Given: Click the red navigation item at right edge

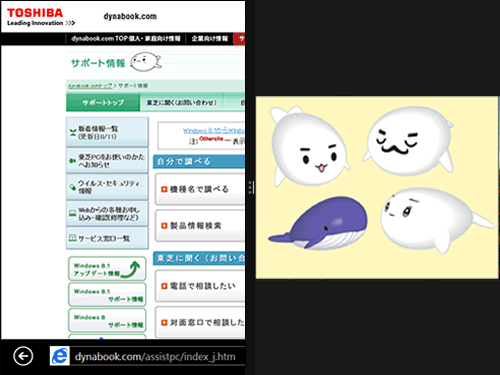Looking at the screenshot, I should 240,39.
